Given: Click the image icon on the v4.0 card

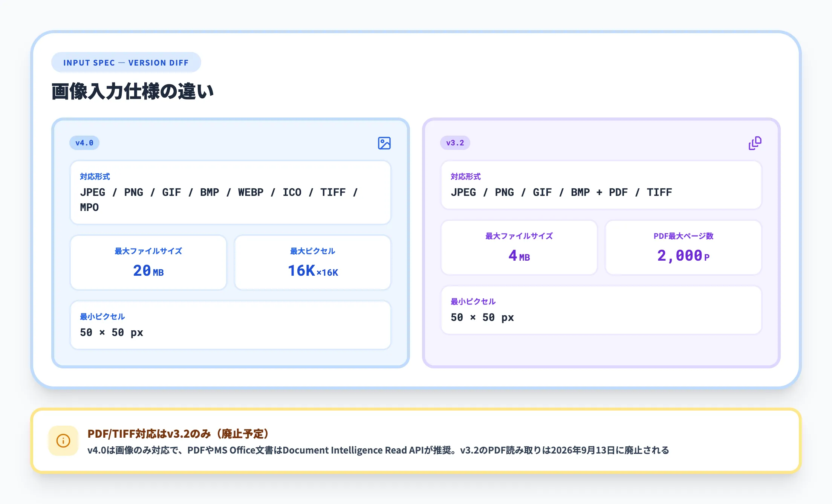Looking at the screenshot, I should 384,144.
